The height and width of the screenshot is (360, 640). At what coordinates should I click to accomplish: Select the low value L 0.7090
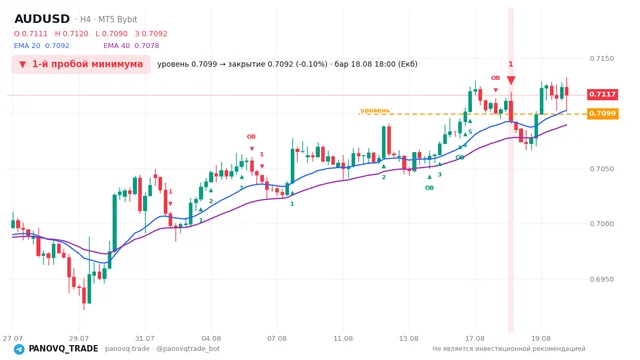coord(111,34)
